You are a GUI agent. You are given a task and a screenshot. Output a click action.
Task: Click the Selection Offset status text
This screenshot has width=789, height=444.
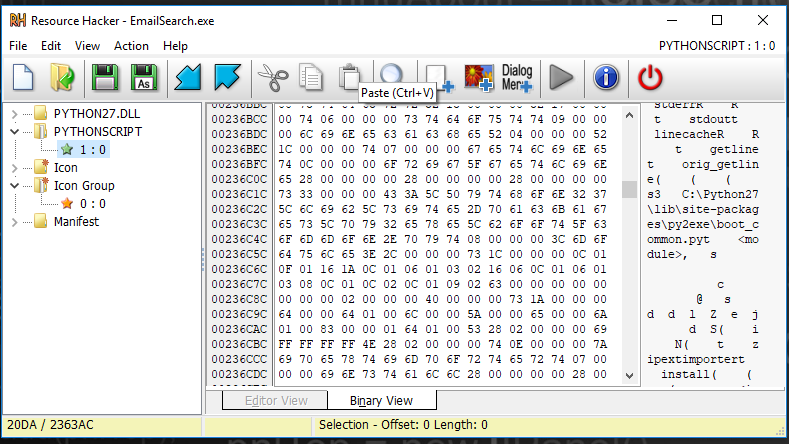coord(403,425)
